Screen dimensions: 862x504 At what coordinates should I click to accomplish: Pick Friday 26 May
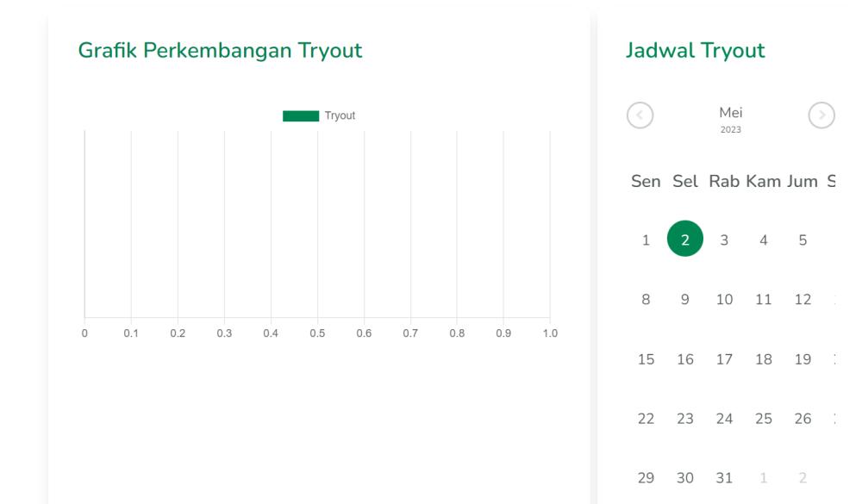803,419
